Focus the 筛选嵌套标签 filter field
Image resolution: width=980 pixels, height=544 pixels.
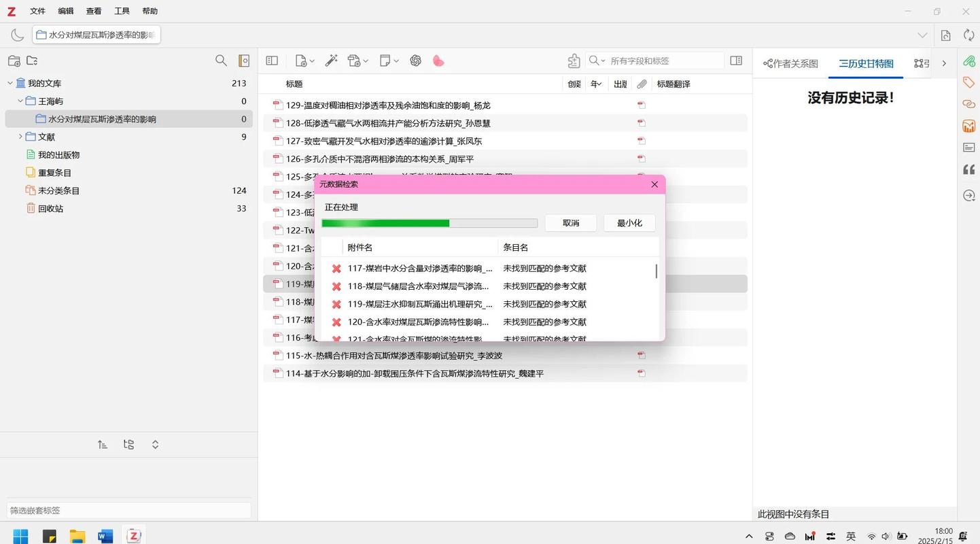tap(128, 510)
